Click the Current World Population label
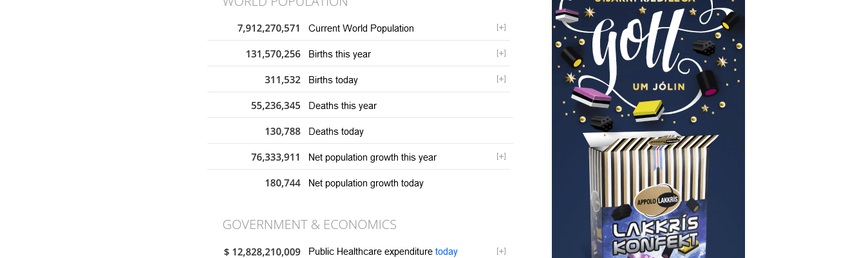Screen dimensions: 868x258 click(361, 28)
